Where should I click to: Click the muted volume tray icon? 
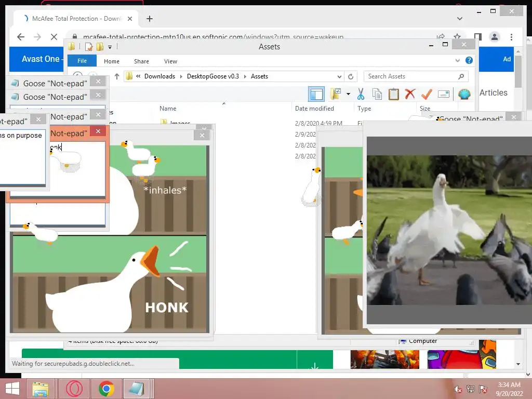[458, 389]
